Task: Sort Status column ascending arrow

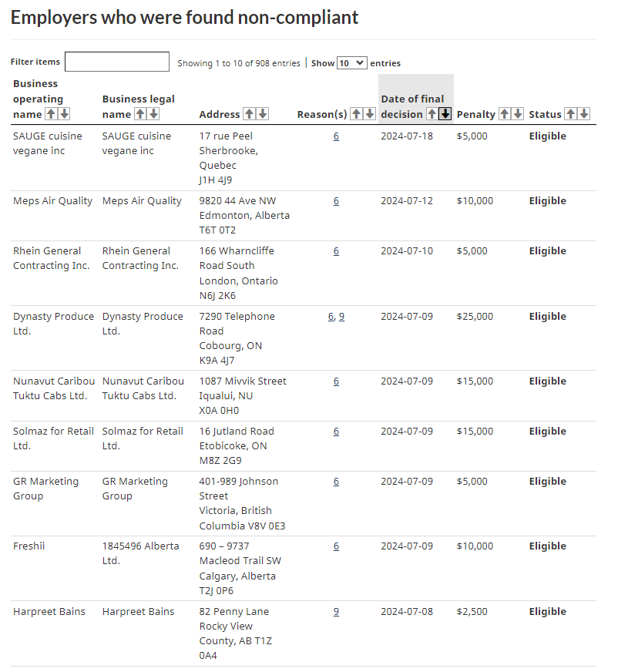Action: coord(570,114)
